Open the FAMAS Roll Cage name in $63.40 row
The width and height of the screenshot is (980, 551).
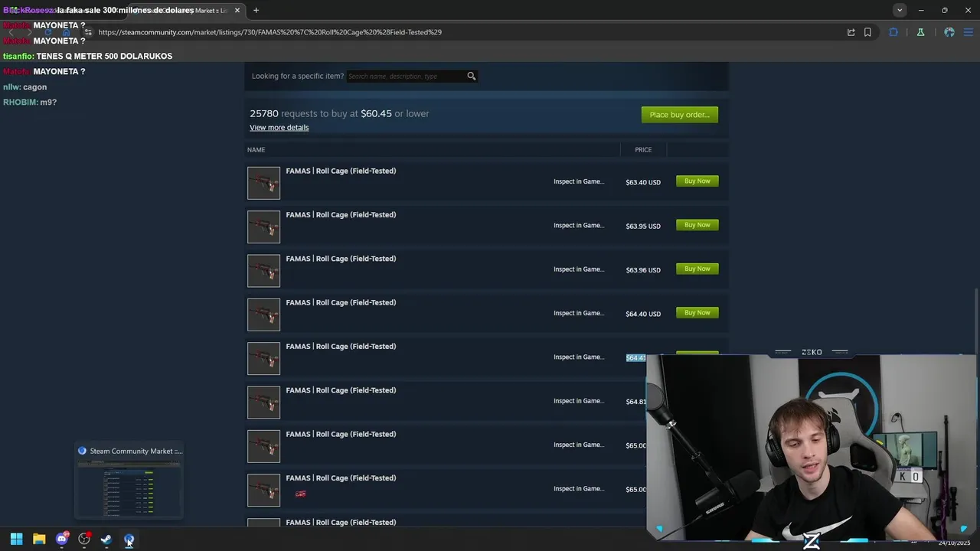click(x=341, y=171)
